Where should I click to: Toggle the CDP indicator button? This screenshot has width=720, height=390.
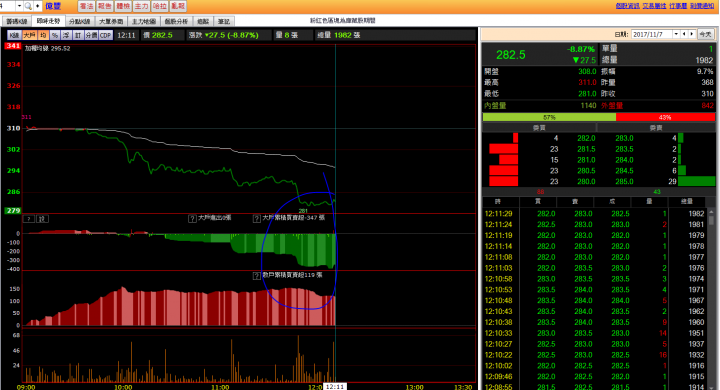point(106,35)
